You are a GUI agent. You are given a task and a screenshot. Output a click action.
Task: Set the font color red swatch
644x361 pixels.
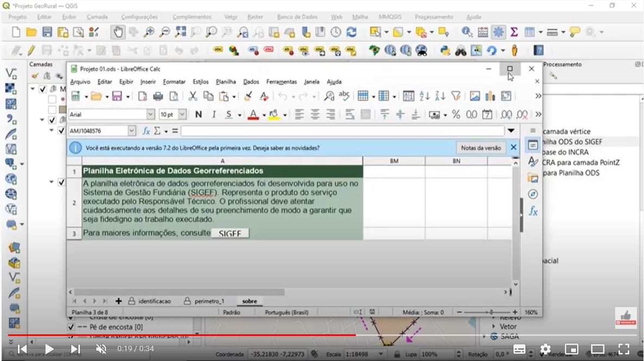tap(253, 115)
